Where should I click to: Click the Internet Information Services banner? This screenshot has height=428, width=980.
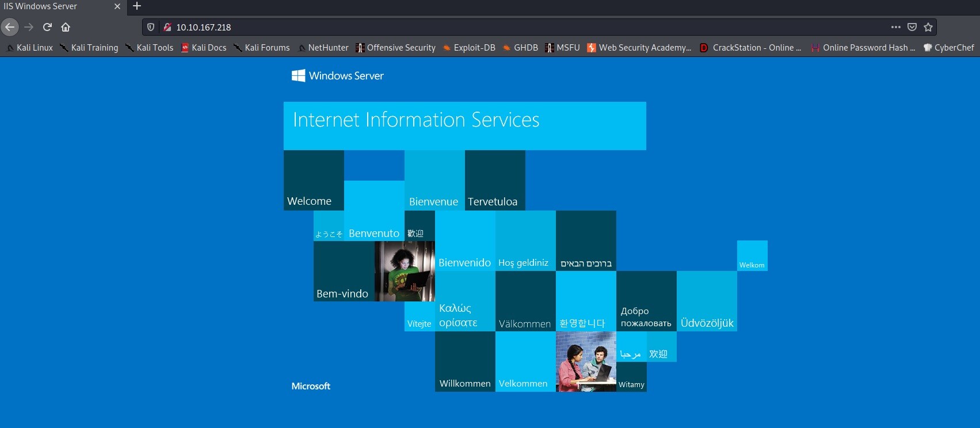(464, 125)
